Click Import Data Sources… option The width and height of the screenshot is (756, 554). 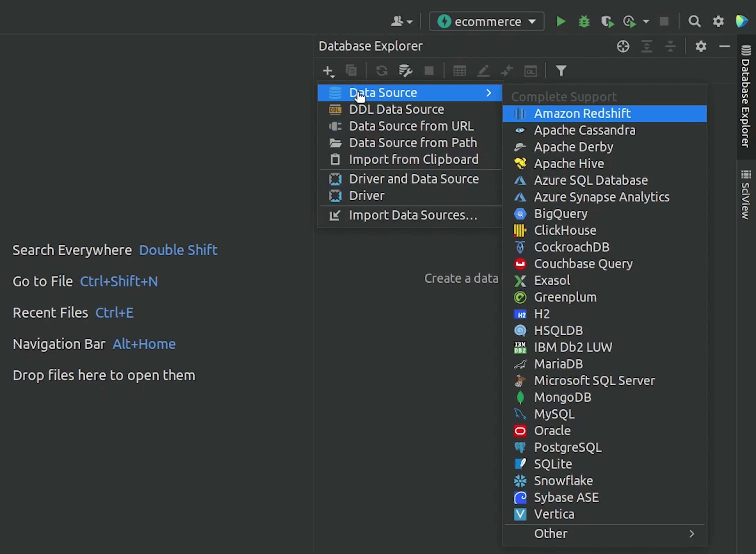tap(413, 215)
